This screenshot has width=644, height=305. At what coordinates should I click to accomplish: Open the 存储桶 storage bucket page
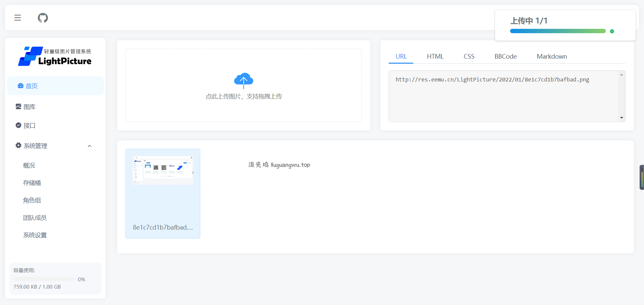[x=32, y=183]
